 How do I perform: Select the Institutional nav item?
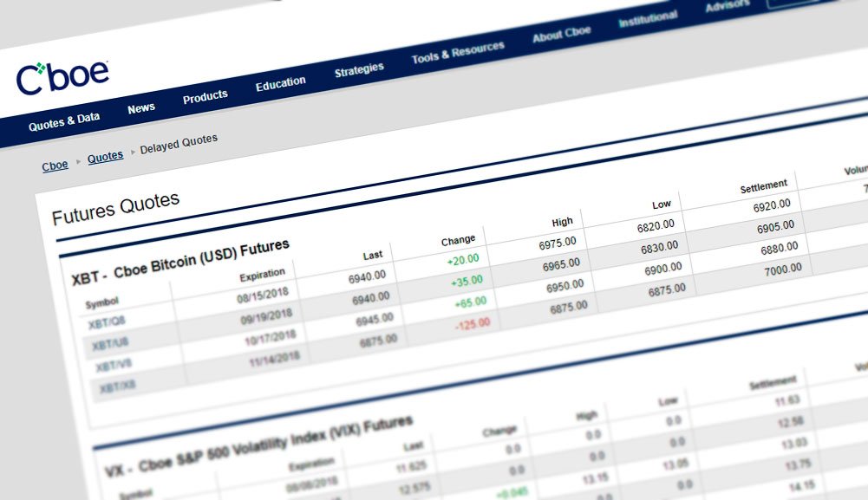pyautogui.click(x=649, y=18)
